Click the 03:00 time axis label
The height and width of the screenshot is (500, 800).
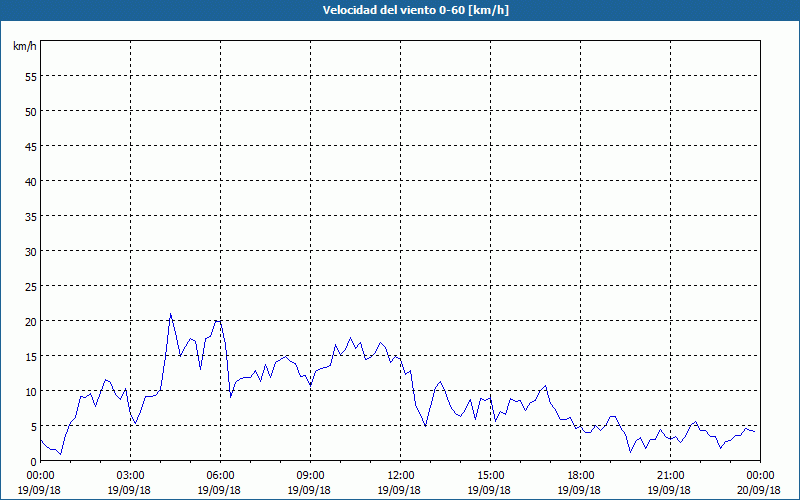pos(131,476)
